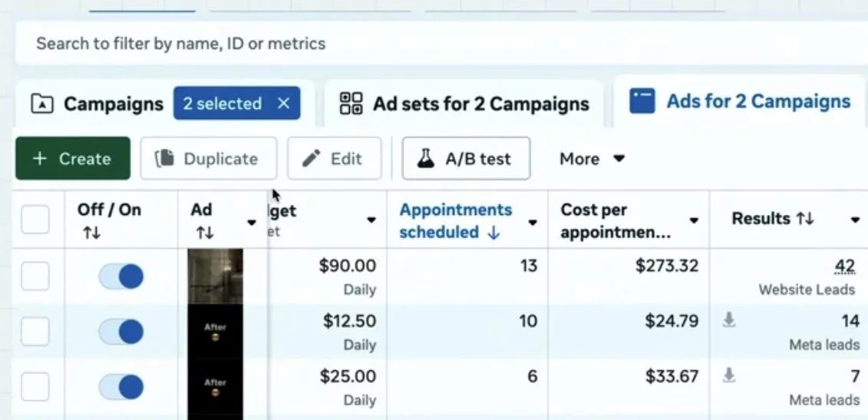Toggle off the ad with the $12.50 daily budget

pos(121,332)
